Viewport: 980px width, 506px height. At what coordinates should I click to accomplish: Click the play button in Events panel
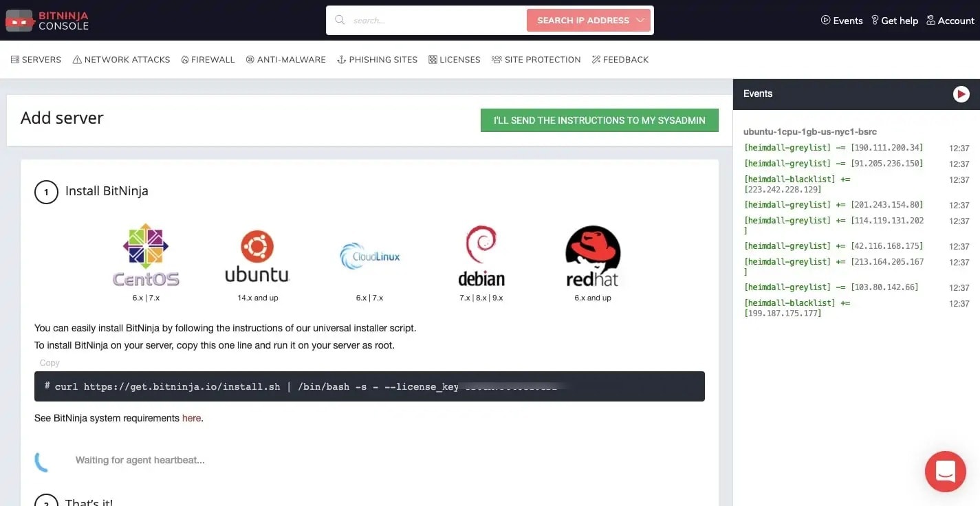[x=961, y=94]
